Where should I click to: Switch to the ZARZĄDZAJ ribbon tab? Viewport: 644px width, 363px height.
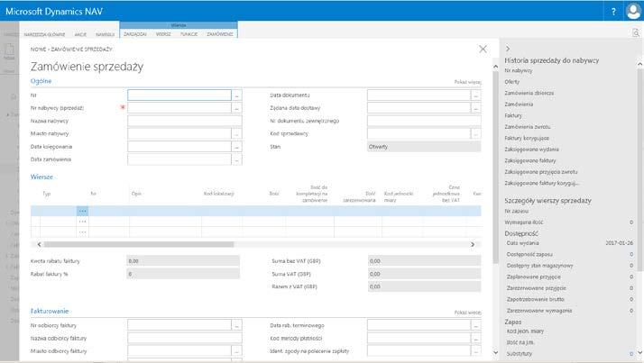point(135,34)
